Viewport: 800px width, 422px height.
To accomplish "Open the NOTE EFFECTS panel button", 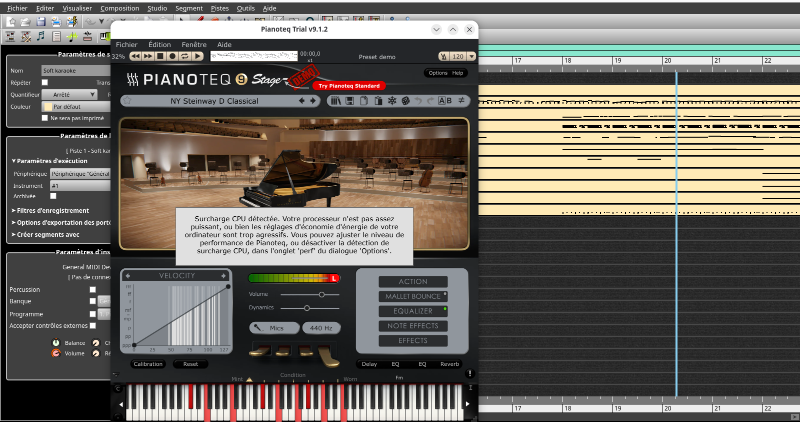I will click(x=413, y=326).
